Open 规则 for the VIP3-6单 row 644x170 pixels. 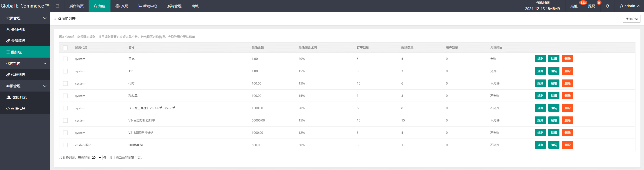pos(540,108)
